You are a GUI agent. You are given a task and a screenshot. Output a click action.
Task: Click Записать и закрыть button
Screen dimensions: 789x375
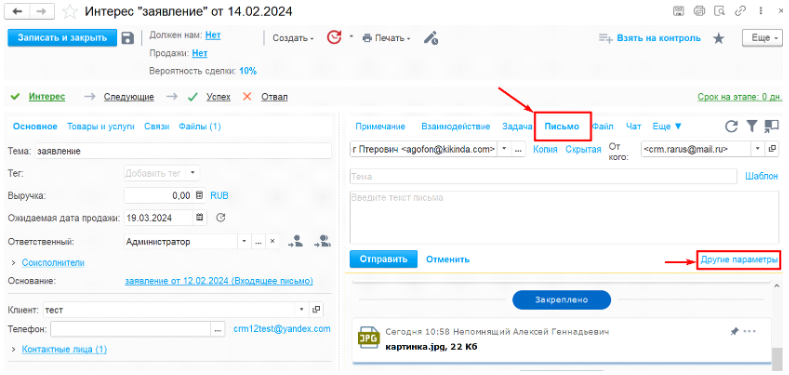pos(62,38)
